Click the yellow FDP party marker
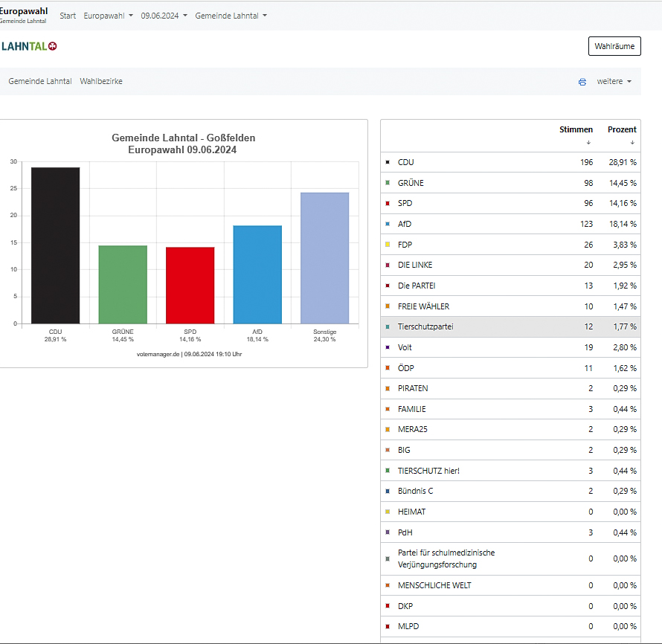Image resolution: width=662 pixels, height=644 pixels. tap(388, 245)
